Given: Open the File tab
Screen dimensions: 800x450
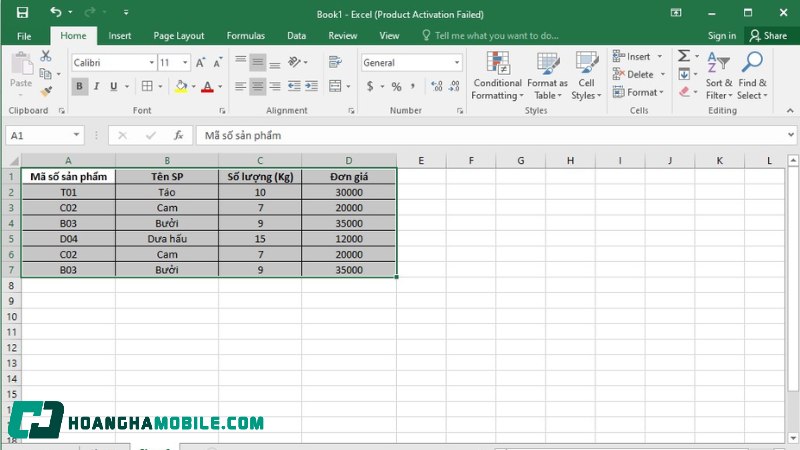Looking at the screenshot, I should click(24, 36).
